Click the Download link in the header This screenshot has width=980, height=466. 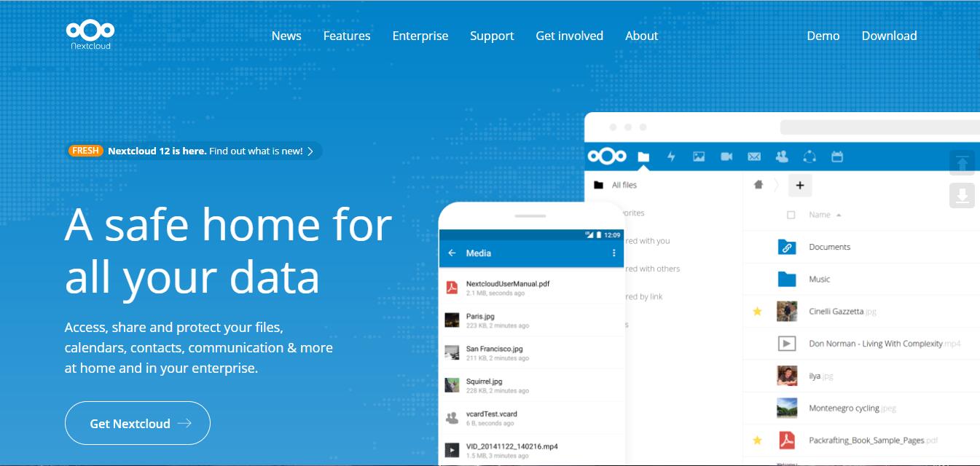(x=889, y=36)
